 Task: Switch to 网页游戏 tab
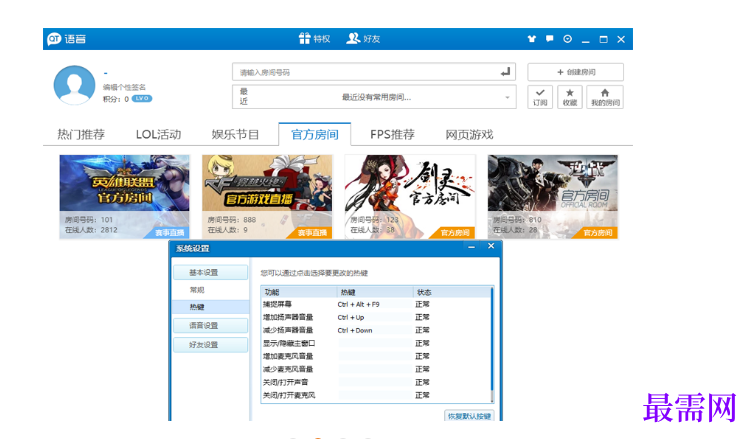(469, 134)
